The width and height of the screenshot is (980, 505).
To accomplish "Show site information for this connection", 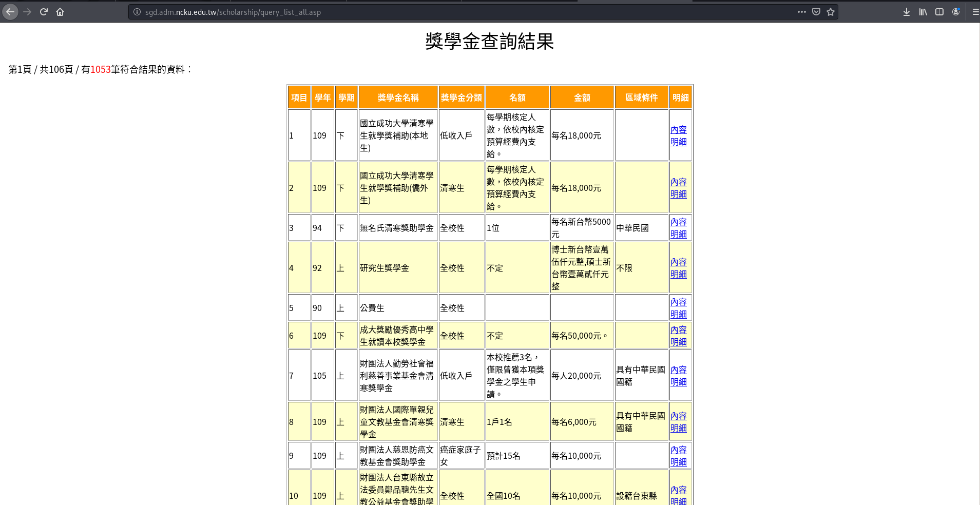I will coord(137,12).
